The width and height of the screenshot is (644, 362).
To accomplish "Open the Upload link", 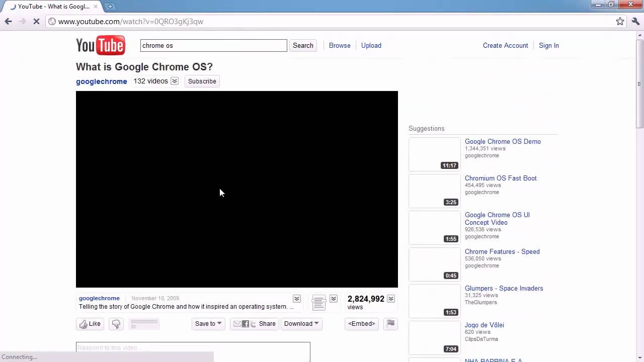I will coord(371,45).
